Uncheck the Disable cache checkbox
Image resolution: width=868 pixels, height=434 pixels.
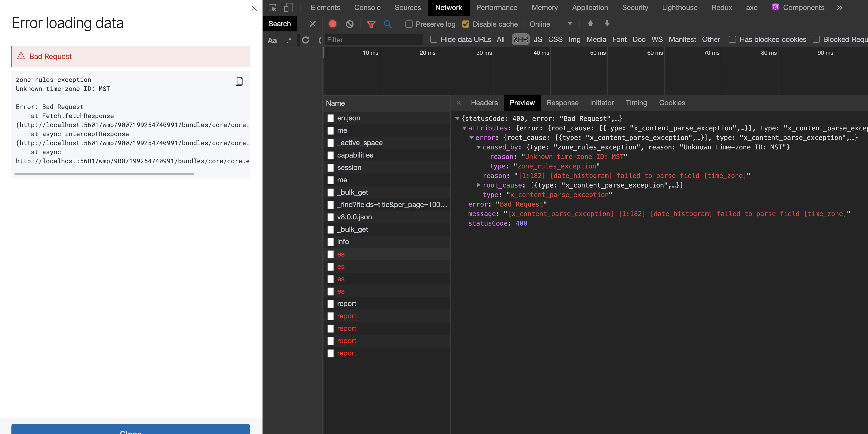click(466, 24)
